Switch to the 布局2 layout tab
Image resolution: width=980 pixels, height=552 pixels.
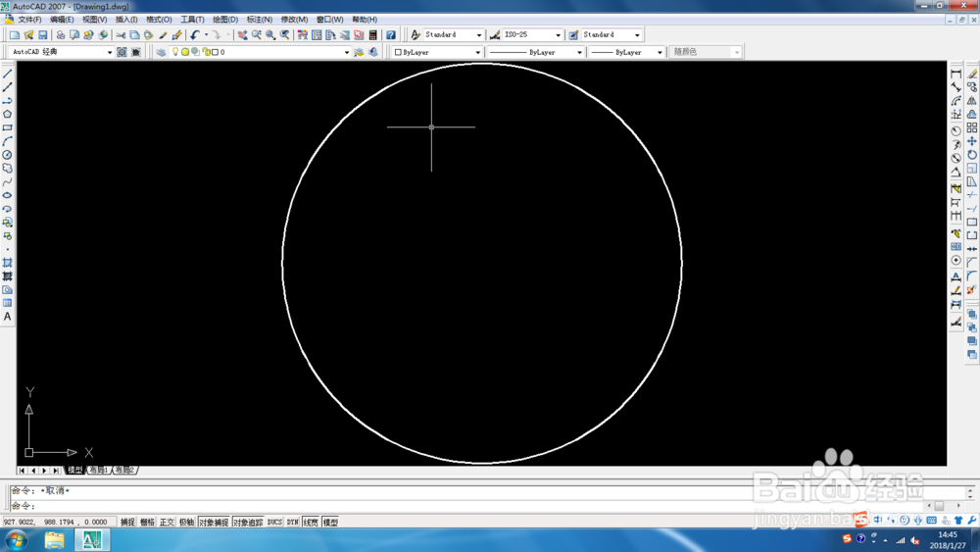(x=125, y=470)
